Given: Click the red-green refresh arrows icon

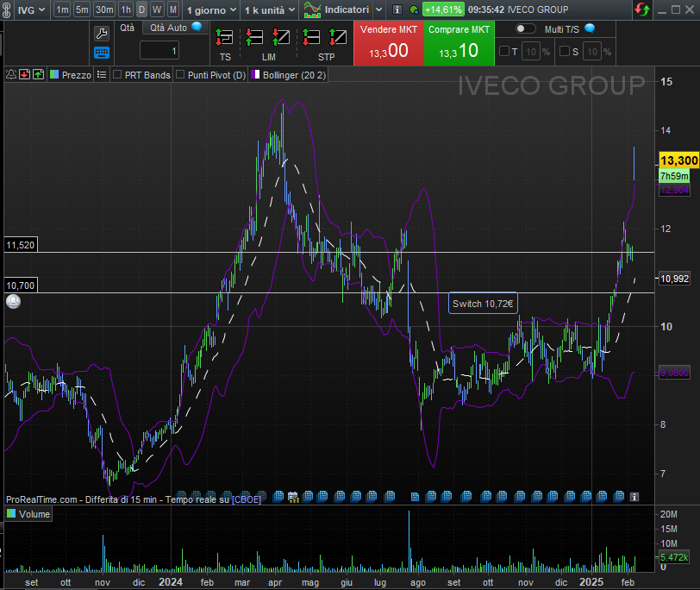Looking at the screenshot, I should coord(642,9).
